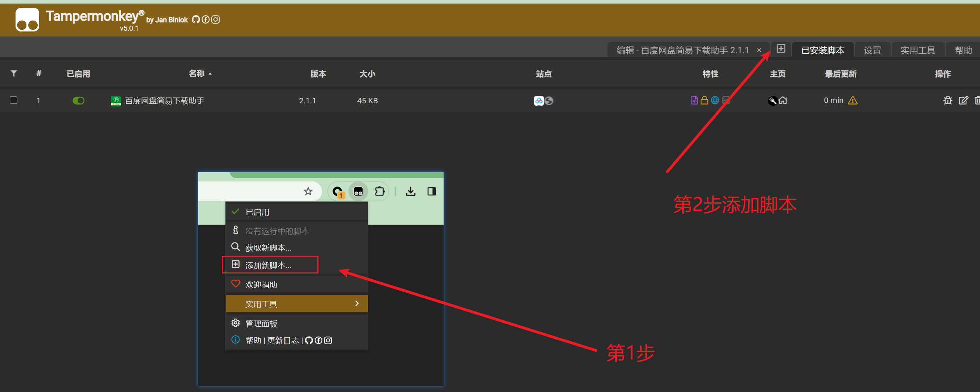Image resolution: width=980 pixels, height=392 pixels.
Task: Open the house homepage icon
Action: tap(783, 100)
